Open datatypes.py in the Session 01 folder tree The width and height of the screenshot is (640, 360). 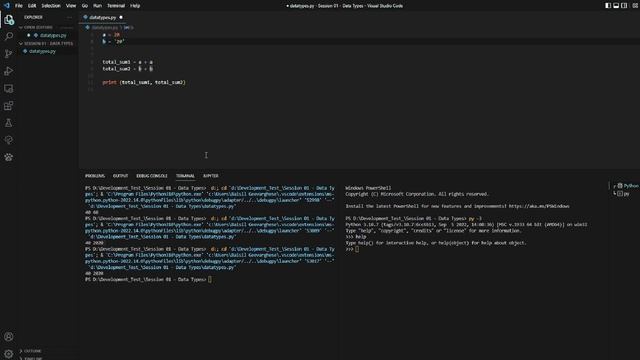click(42, 51)
